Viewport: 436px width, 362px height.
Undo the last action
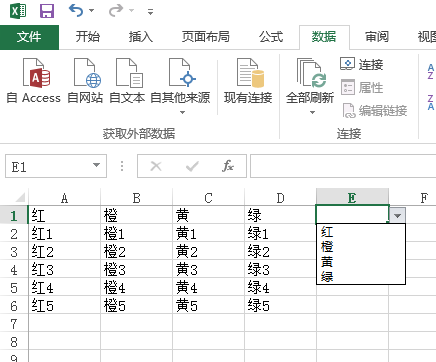pos(76,11)
